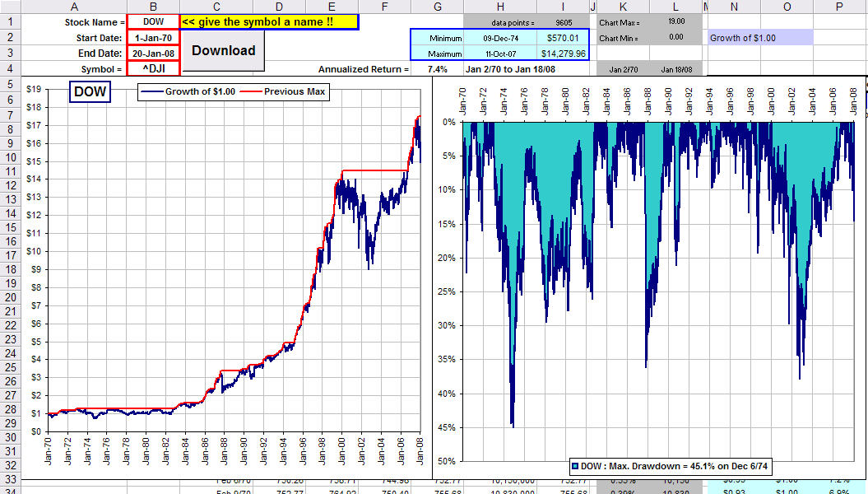The image size is (868, 494).
Task: Select the Start Date cell 1-Jan-70
Action: click(x=153, y=38)
